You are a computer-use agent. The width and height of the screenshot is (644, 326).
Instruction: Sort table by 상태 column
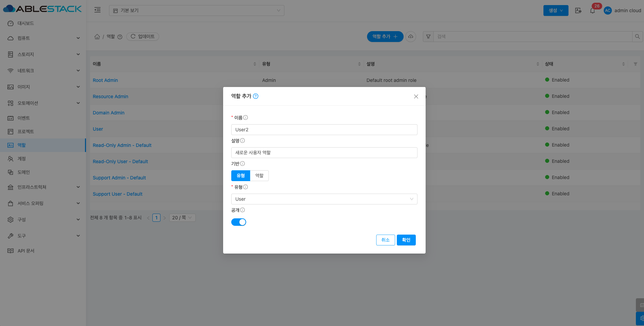tap(623, 64)
